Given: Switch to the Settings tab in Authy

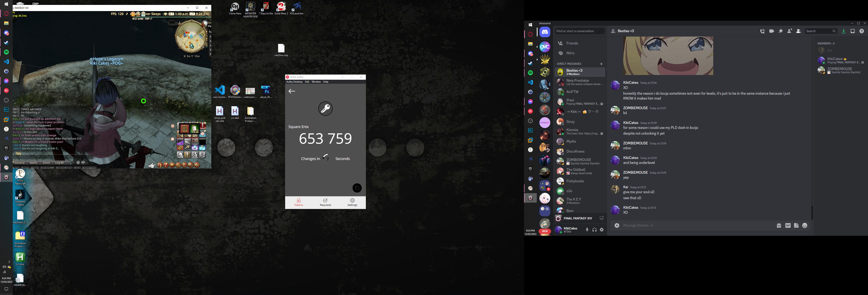Looking at the screenshot, I should [352, 202].
